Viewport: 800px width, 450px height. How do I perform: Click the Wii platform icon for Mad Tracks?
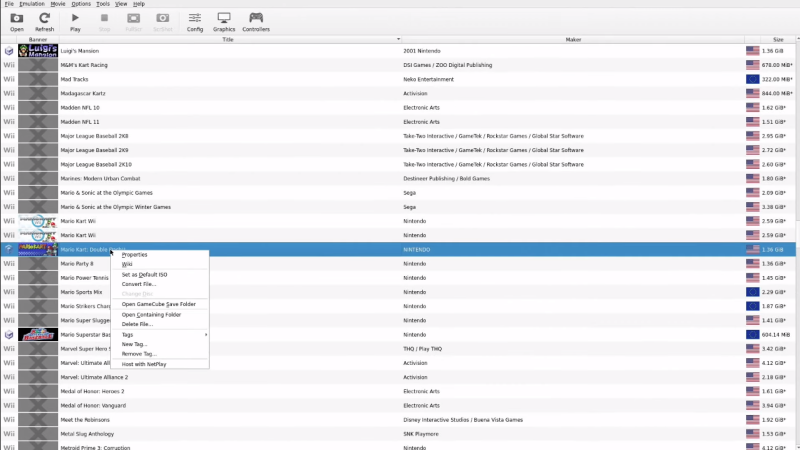coord(9,79)
